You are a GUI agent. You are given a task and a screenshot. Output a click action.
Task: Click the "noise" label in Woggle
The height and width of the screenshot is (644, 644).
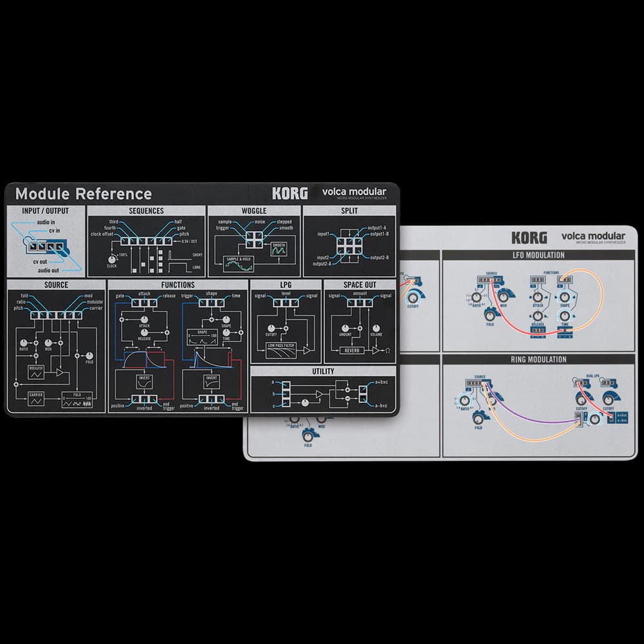pos(260,222)
